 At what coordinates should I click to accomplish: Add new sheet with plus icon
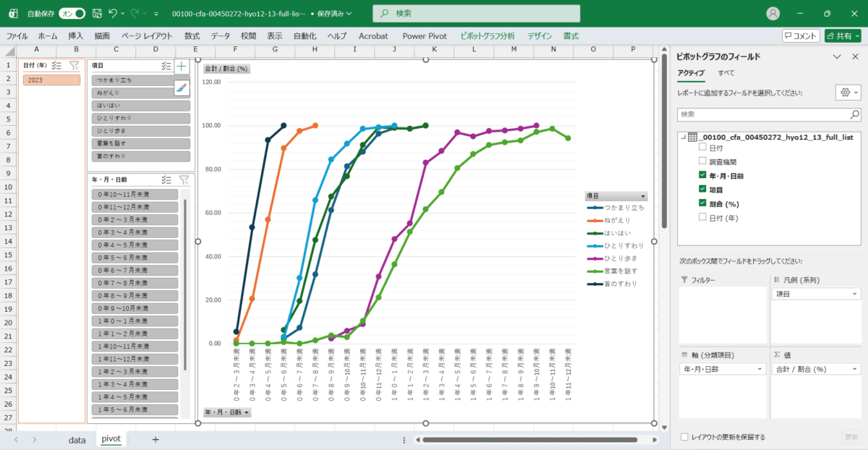[156, 439]
